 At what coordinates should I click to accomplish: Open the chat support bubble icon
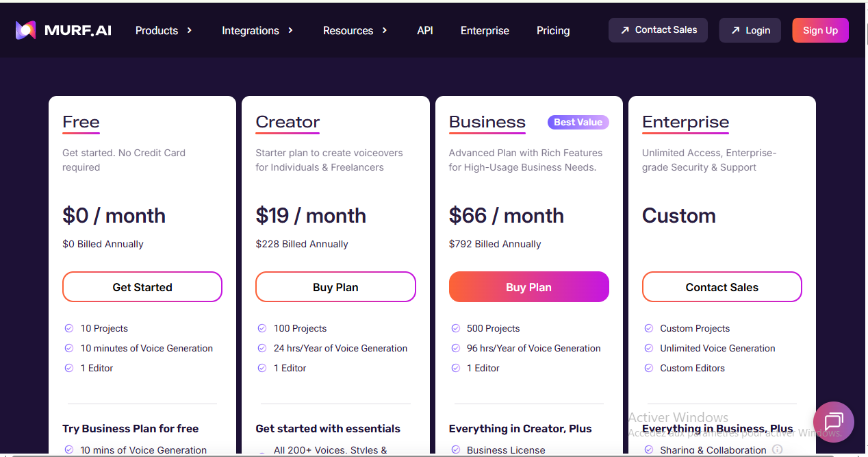click(833, 421)
